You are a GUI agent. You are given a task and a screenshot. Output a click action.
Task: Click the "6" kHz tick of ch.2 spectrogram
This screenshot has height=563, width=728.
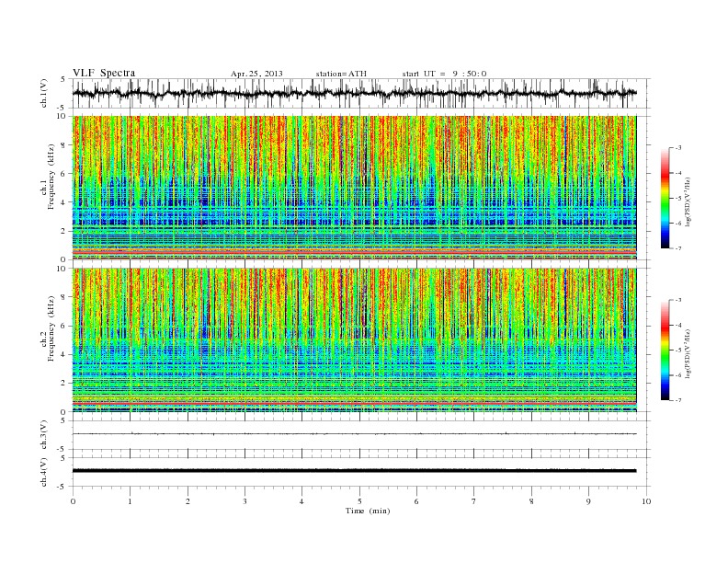point(64,326)
